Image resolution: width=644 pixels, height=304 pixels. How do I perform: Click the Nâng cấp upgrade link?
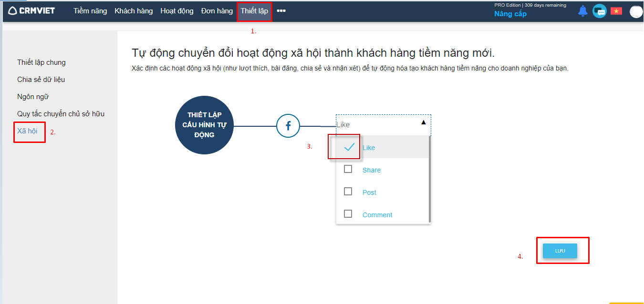pos(510,14)
